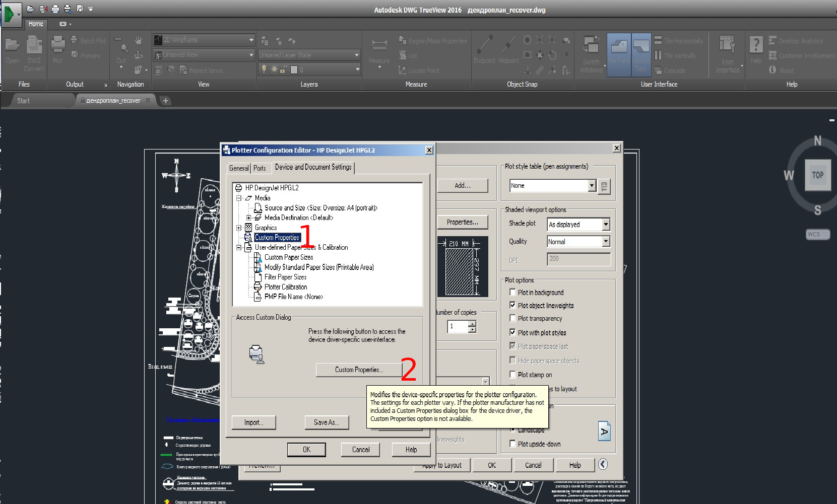Open the 2D Wireframe visual style dropdown
Viewport: 837px width, 504px height.
tap(204, 40)
